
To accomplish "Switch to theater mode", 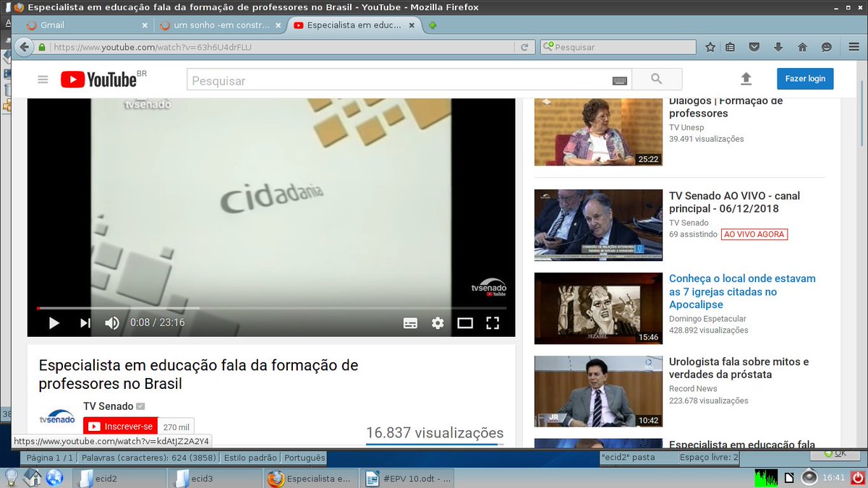I will [x=465, y=323].
